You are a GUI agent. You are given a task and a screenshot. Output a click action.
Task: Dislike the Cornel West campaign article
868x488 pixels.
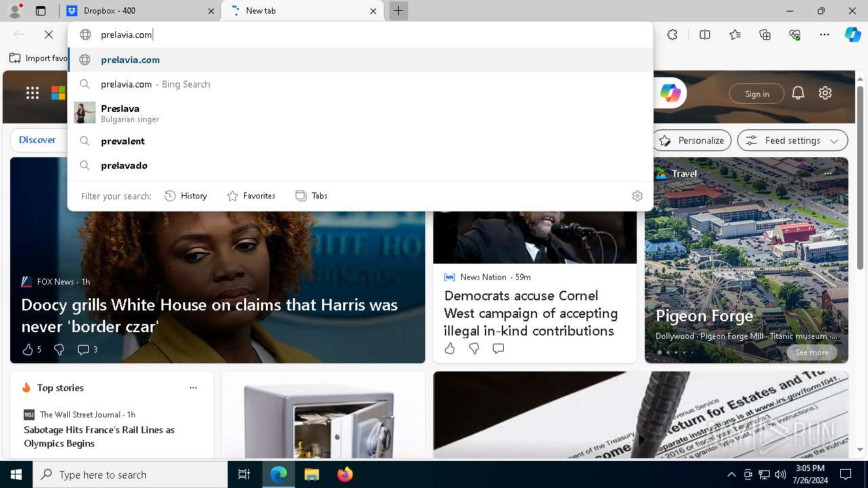pyautogui.click(x=474, y=348)
